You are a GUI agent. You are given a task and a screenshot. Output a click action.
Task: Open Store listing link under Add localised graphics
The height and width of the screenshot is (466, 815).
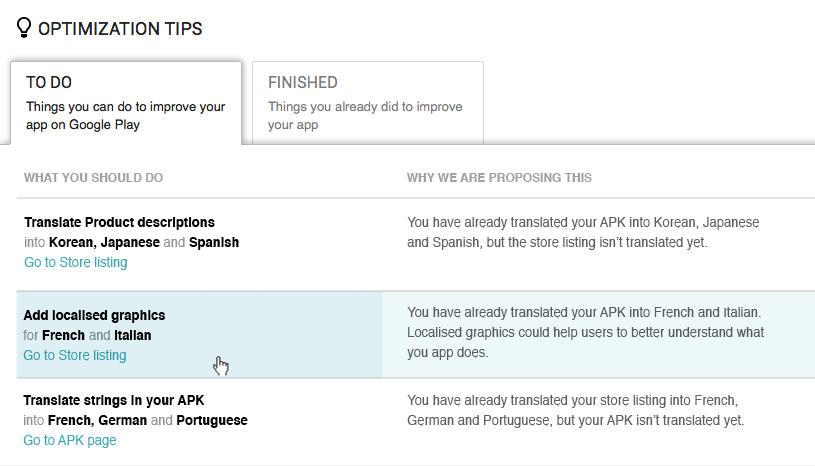75,355
